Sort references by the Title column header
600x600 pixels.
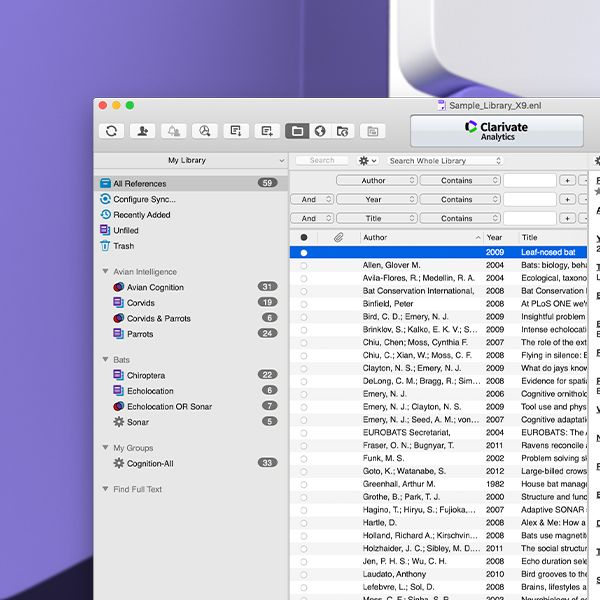tap(553, 238)
